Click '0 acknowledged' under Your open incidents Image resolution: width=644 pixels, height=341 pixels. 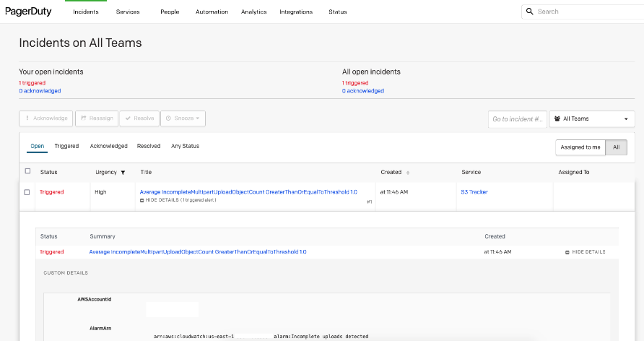[x=40, y=91]
